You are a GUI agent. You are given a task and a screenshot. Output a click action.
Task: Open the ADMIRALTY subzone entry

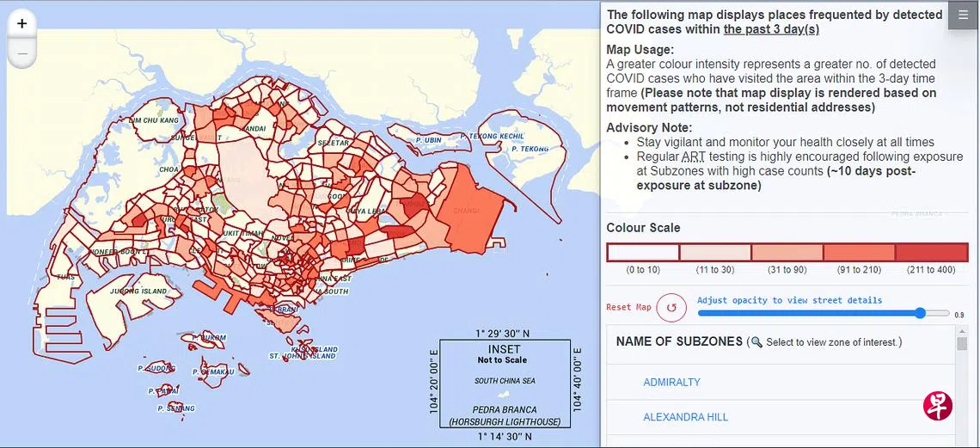pos(671,382)
